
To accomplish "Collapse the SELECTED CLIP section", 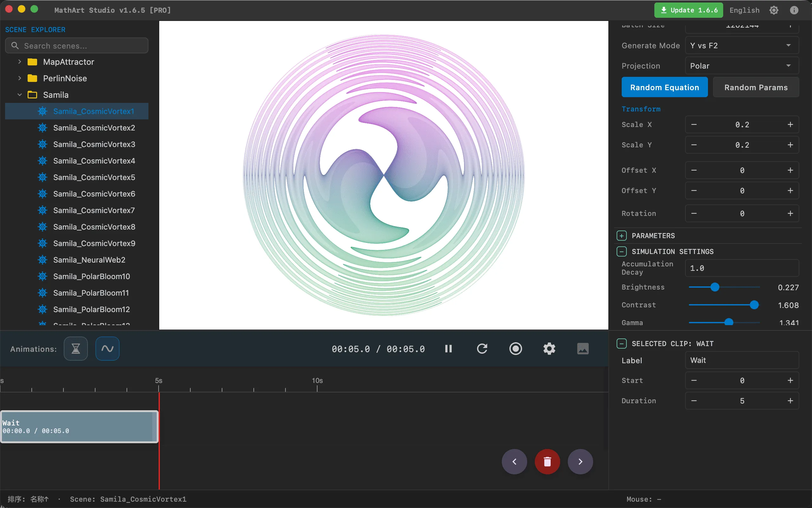I will [621, 343].
